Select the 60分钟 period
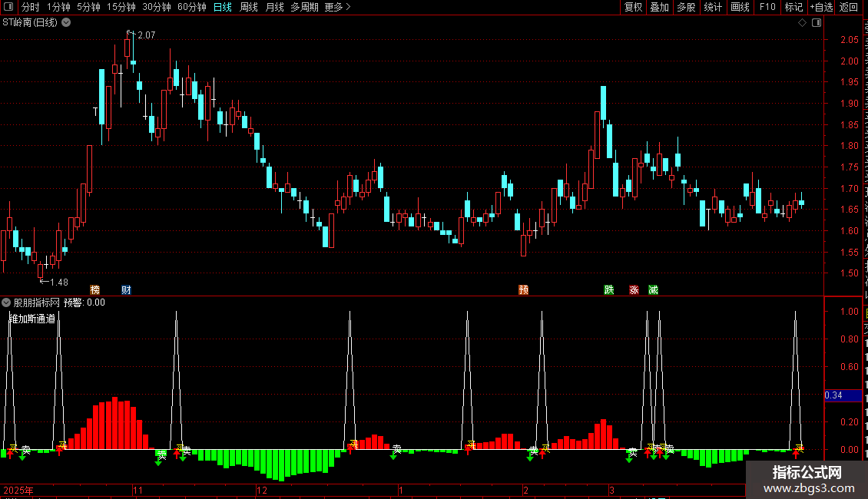 point(191,7)
